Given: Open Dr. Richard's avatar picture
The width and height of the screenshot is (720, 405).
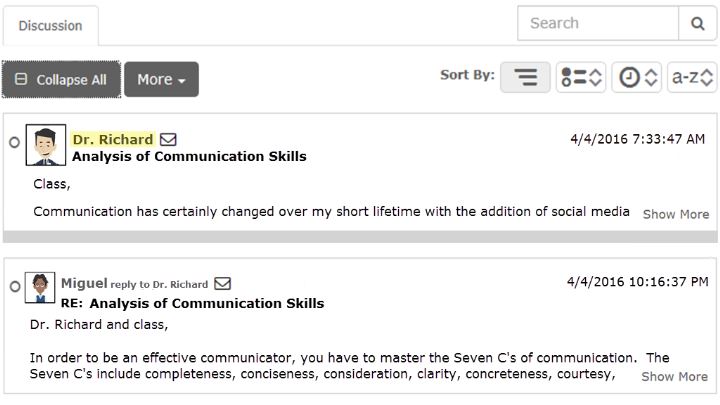Looking at the screenshot, I should [x=46, y=145].
